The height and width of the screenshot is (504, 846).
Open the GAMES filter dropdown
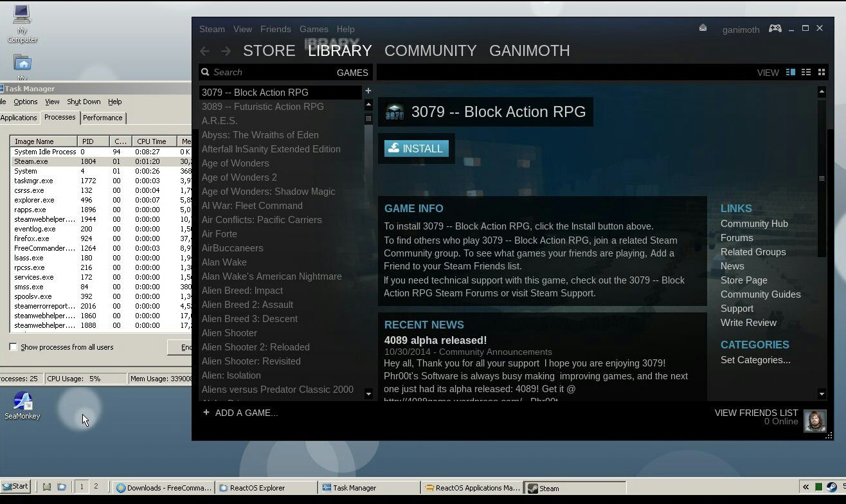point(352,73)
